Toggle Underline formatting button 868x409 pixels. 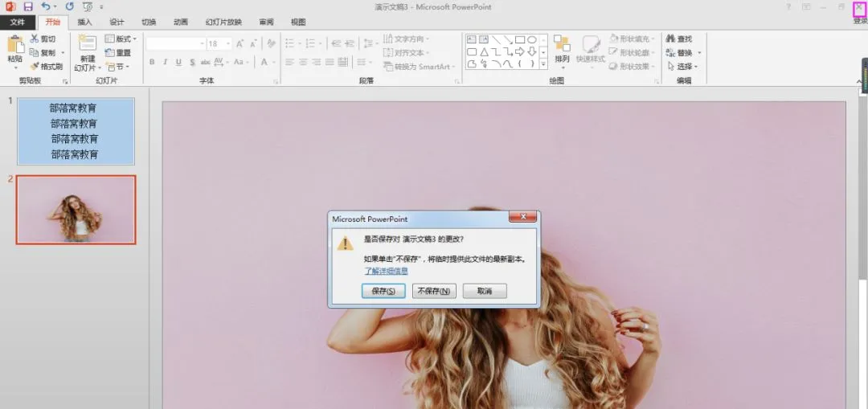click(x=178, y=62)
